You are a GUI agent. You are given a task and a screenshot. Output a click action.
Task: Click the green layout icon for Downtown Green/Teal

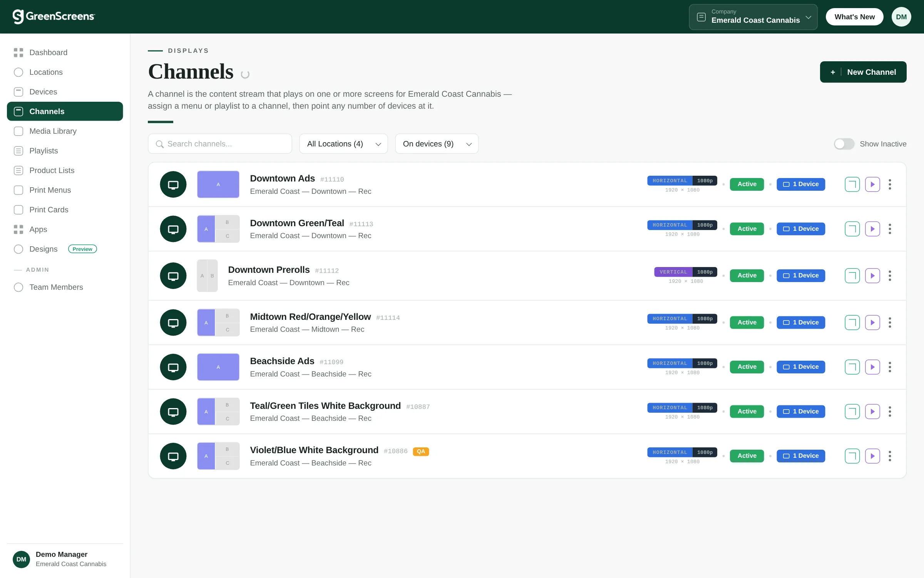tap(852, 229)
